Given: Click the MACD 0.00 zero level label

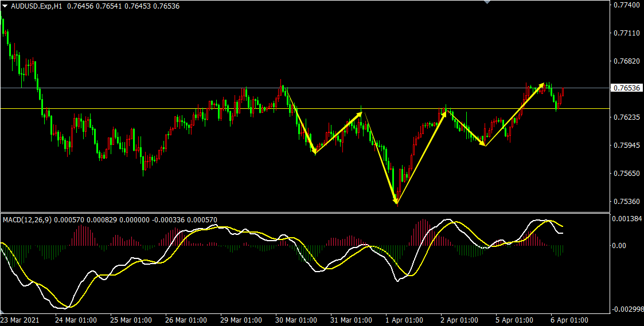Looking at the screenshot, I should coord(620,246).
